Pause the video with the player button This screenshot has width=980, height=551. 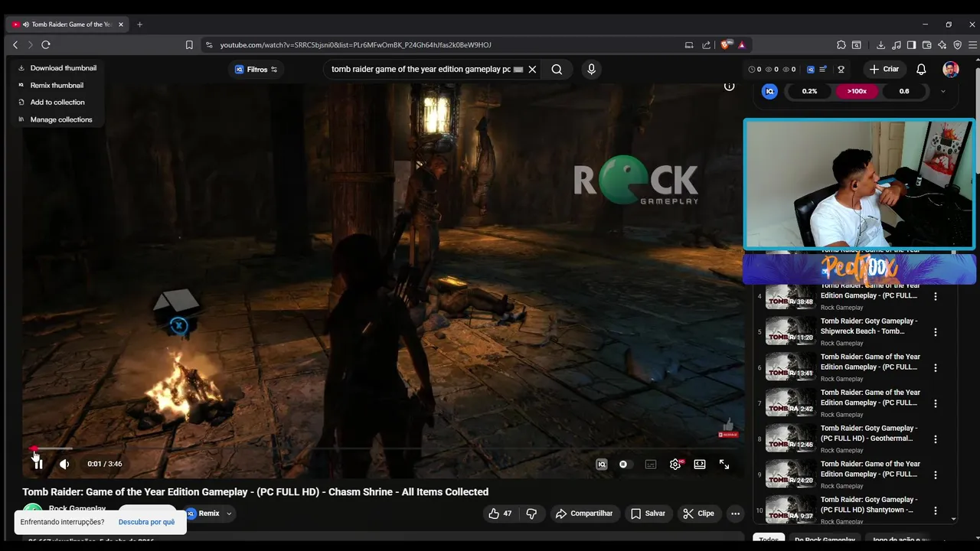[38, 464]
